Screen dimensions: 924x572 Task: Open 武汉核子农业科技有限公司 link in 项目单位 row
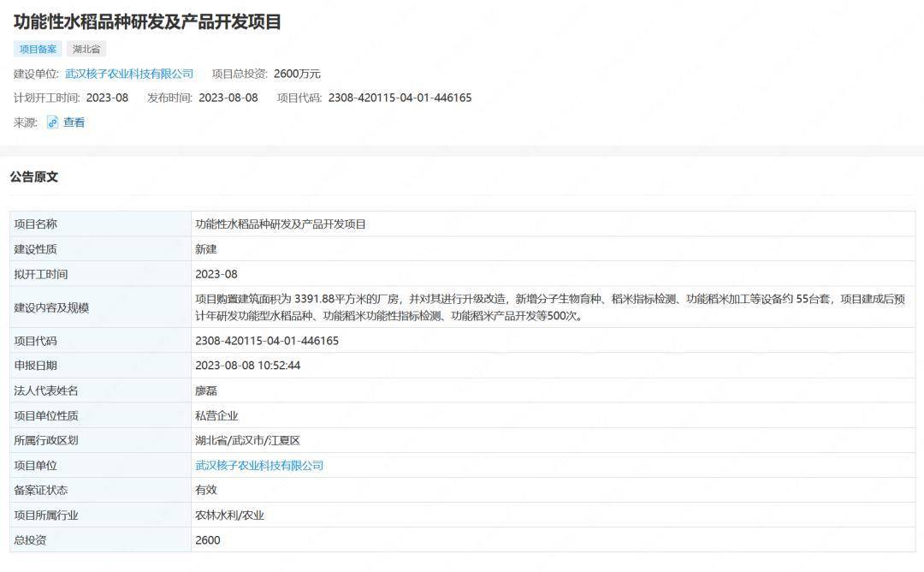(x=259, y=466)
